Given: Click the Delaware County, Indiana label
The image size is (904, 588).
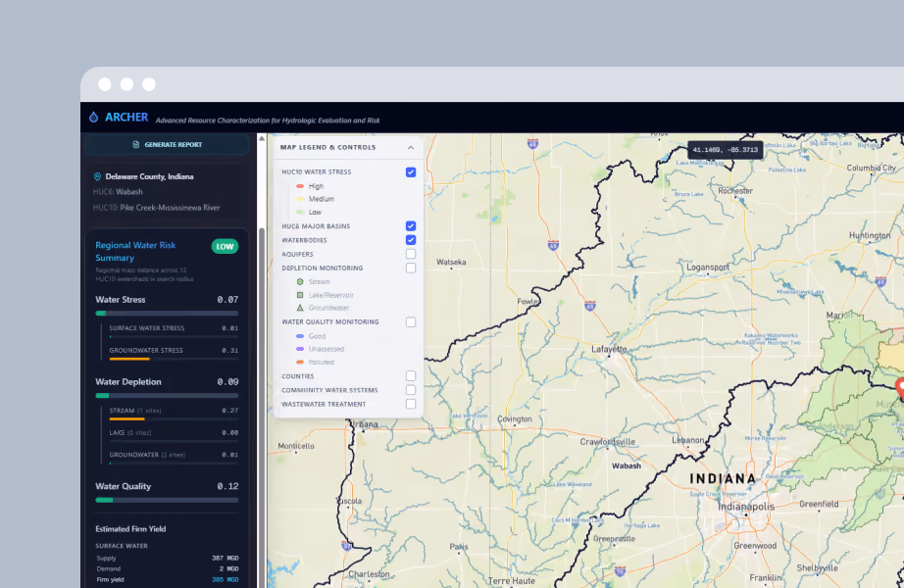Looking at the screenshot, I should [x=149, y=176].
